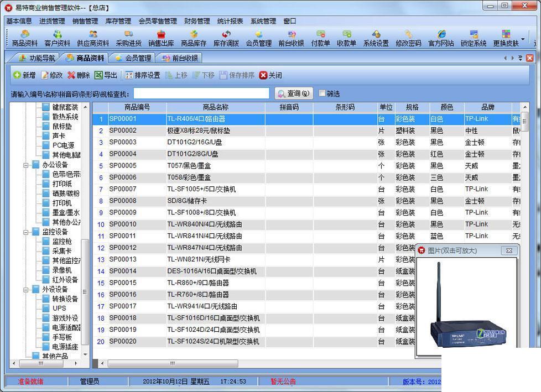Toggle the 筛选 checkbox

tap(322, 93)
